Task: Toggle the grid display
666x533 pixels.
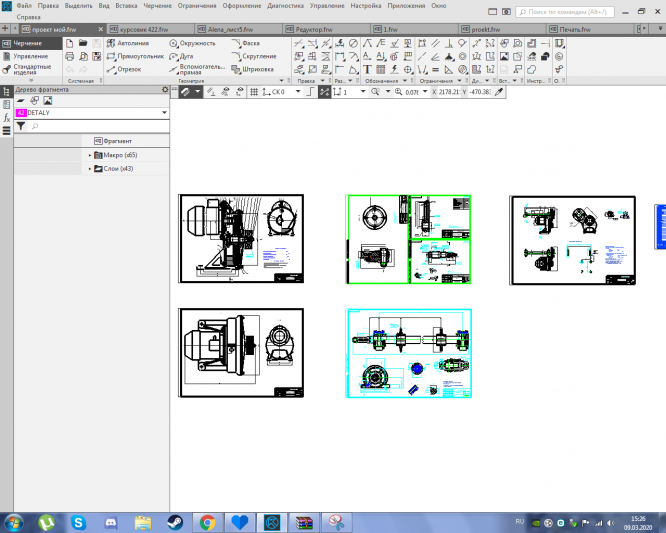Action: point(254,92)
